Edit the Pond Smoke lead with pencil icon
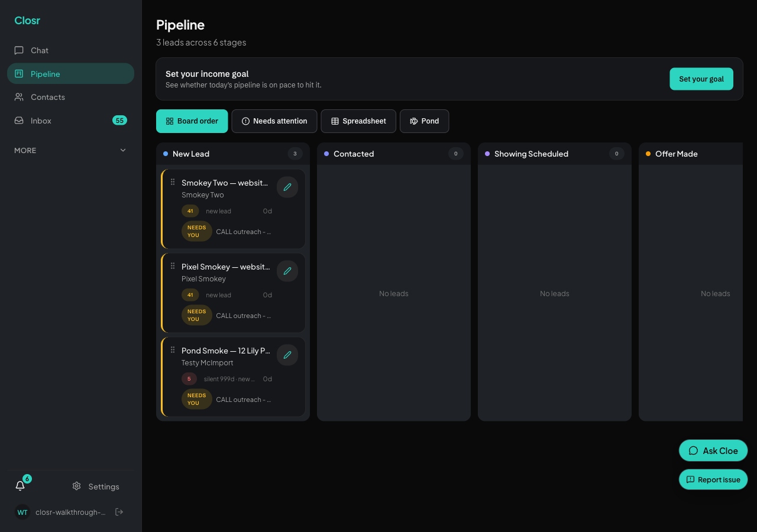The image size is (757, 532). pyautogui.click(x=287, y=355)
